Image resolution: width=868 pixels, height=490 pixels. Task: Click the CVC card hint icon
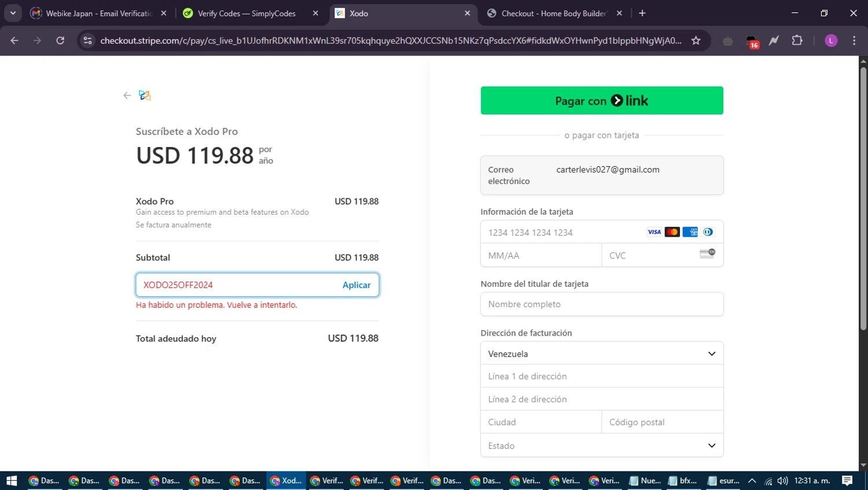tap(708, 253)
